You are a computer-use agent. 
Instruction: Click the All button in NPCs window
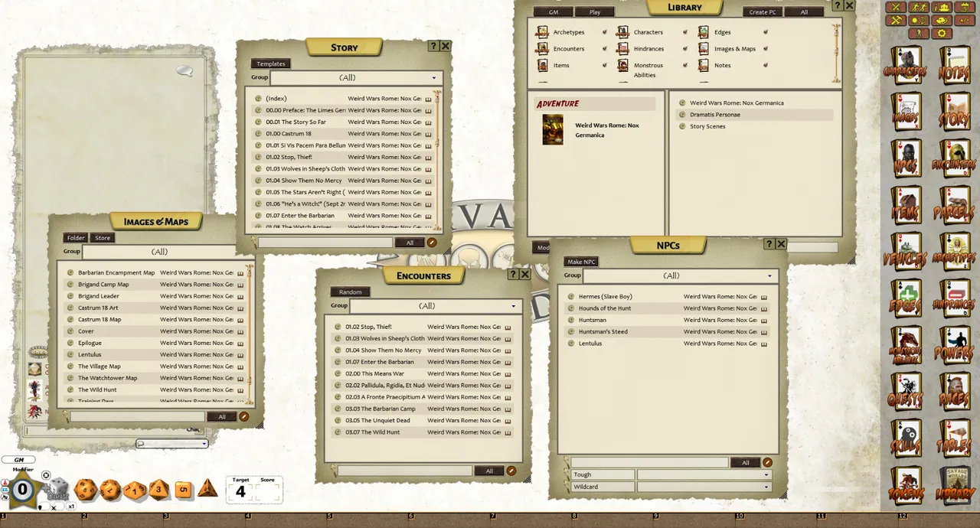coord(746,463)
